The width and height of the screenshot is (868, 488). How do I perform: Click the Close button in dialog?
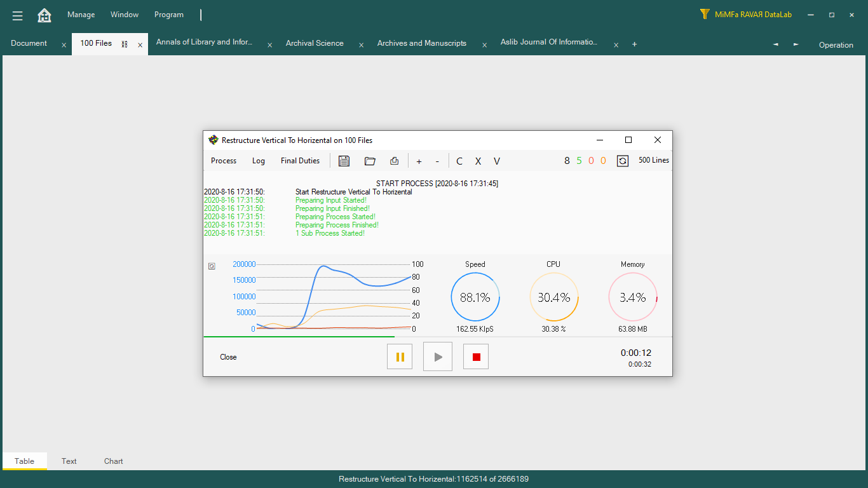(x=228, y=357)
